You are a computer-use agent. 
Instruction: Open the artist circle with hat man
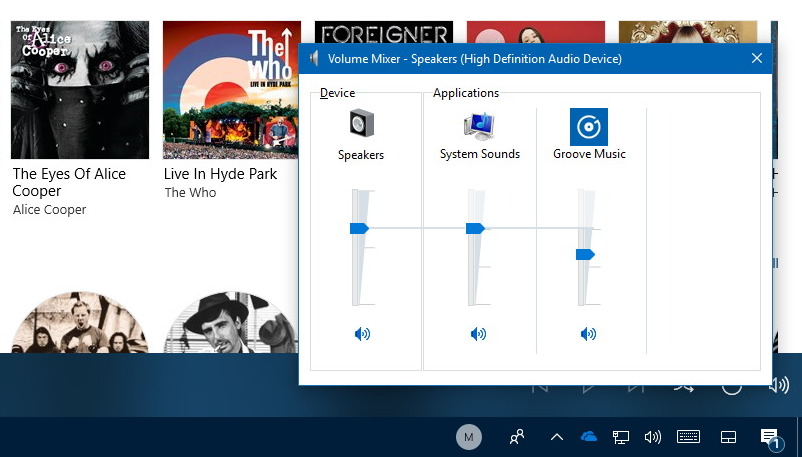pyautogui.click(x=232, y=322)
